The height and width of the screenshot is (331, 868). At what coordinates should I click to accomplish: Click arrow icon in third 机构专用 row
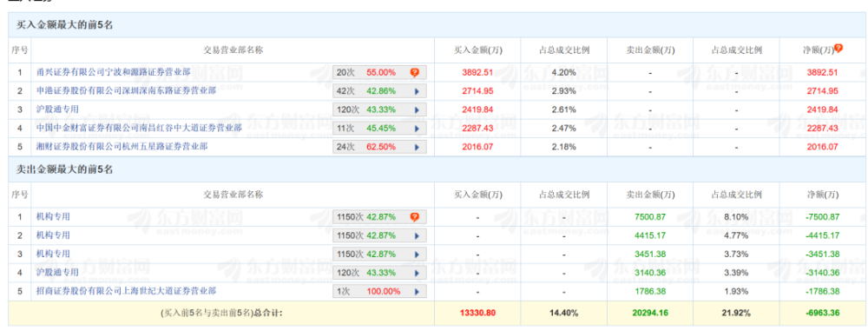(x=417, y=254)
